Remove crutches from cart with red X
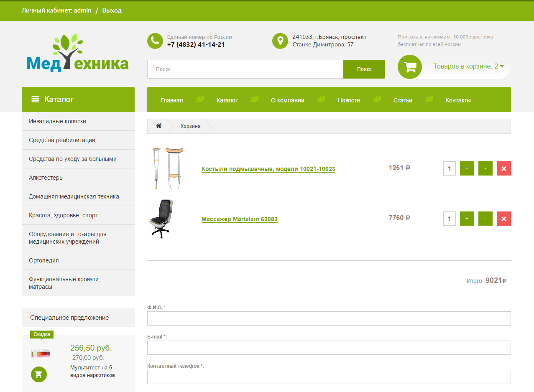The image size is (534, 392). [503, 168]
